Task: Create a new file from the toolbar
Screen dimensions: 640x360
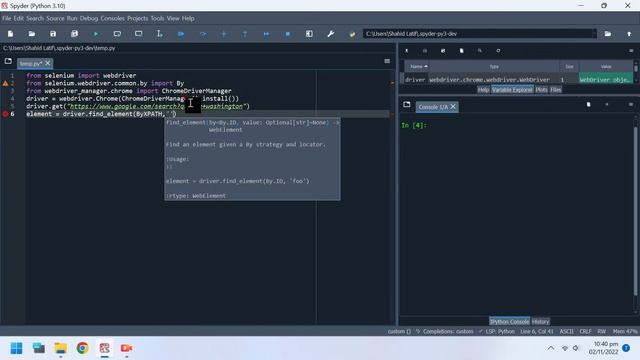Action: pos(11,34)
